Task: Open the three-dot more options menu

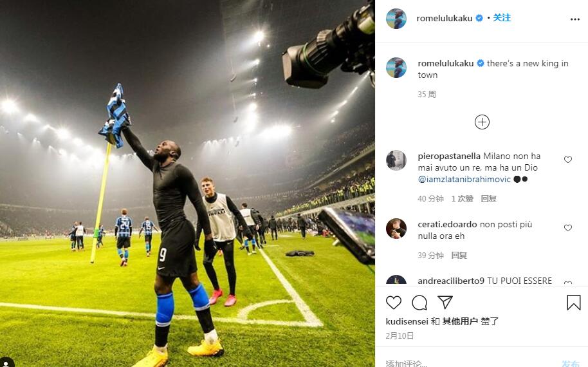Action: (x=575, y=19)
